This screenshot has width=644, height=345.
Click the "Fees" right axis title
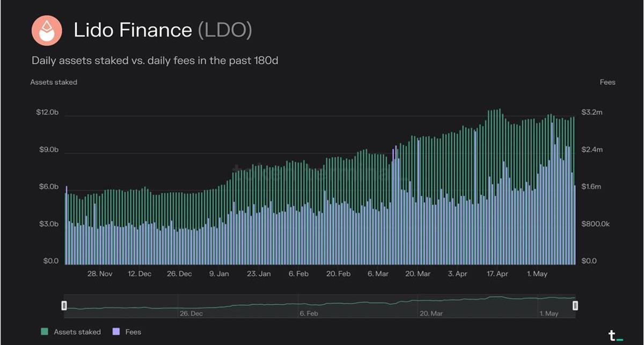click(x=608, y=82)
